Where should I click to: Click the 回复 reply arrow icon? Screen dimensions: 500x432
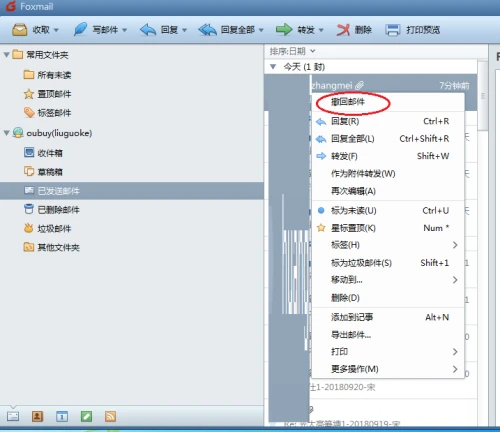[x=148, y=30]
